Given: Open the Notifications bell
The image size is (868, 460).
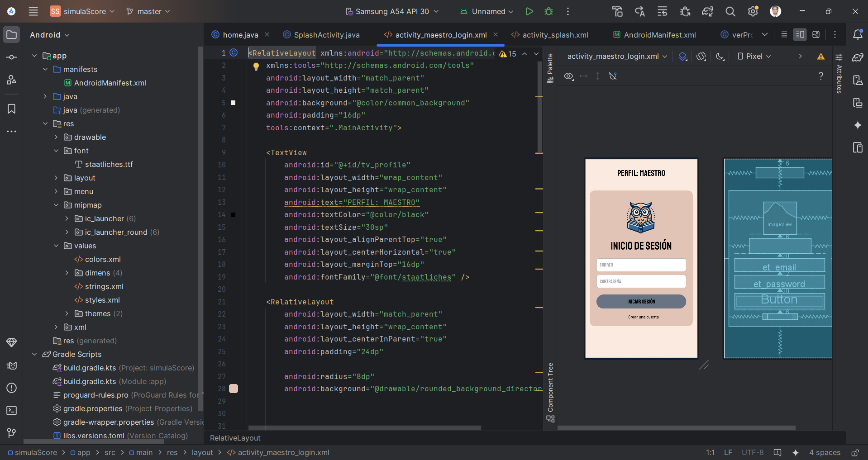Looking at the screenshot, I should pyautogui.click(x=858, y=34).
